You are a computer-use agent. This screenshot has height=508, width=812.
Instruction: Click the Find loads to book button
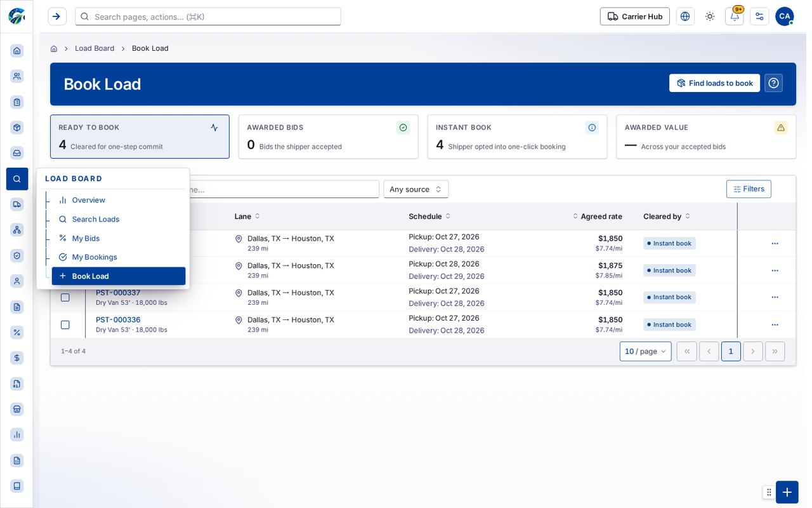[x=714, y=83]
